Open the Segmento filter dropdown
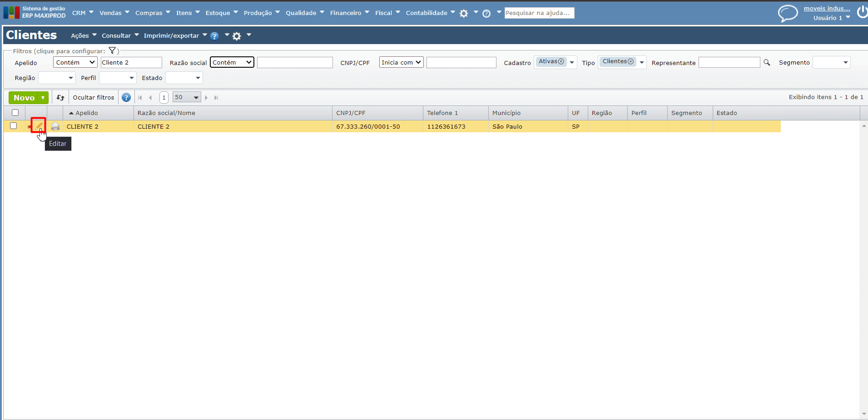The height and width of the screenshot is (420, 868). tap(831, 62)
